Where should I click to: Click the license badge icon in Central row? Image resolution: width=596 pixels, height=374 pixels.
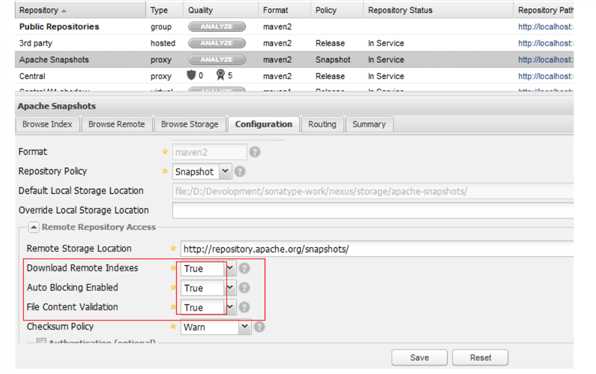tap(220, 75)
